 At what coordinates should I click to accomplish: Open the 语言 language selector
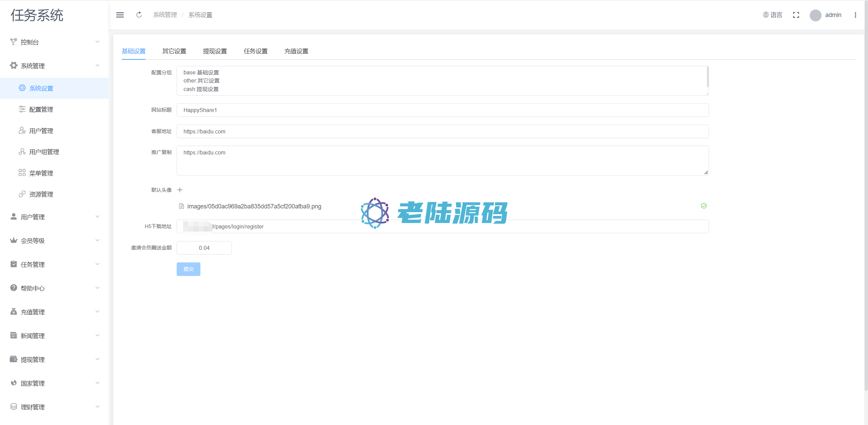coord(773,15)
